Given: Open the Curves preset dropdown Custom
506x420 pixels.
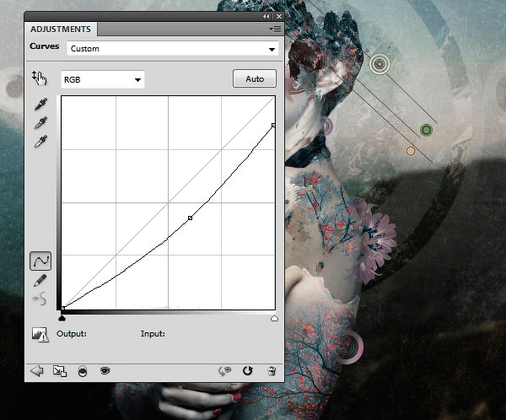Looking at the screenshot, I should (x=173, y=49).
